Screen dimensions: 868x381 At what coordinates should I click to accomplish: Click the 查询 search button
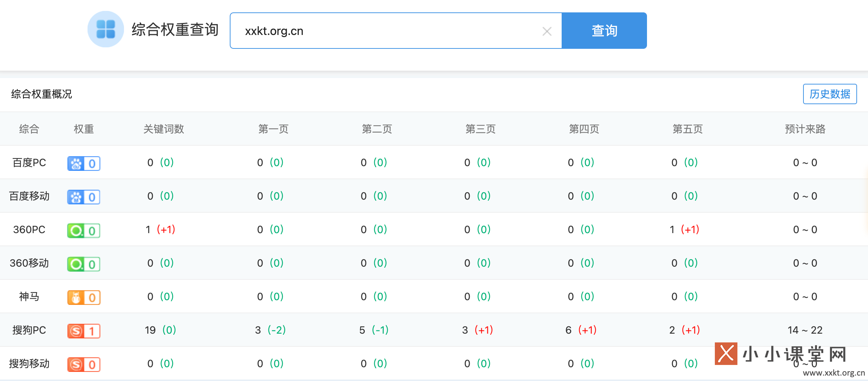click(x=604, y=31)
